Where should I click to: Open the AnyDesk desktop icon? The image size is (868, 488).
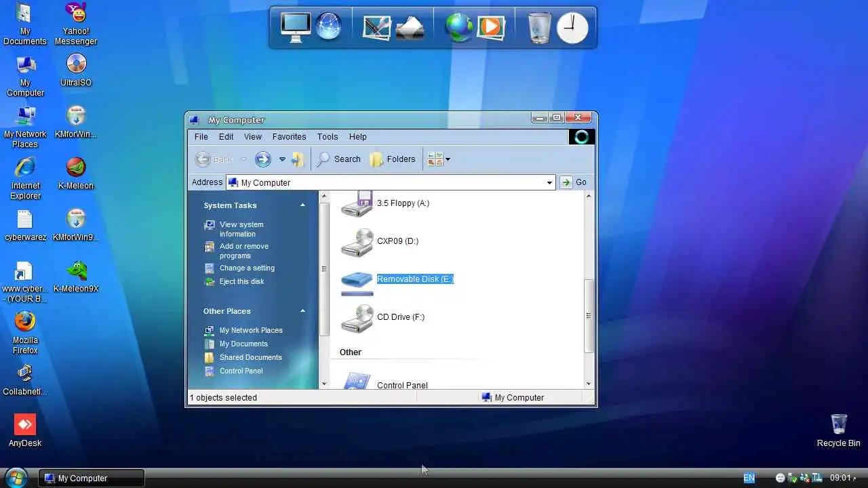coord(25,431)
